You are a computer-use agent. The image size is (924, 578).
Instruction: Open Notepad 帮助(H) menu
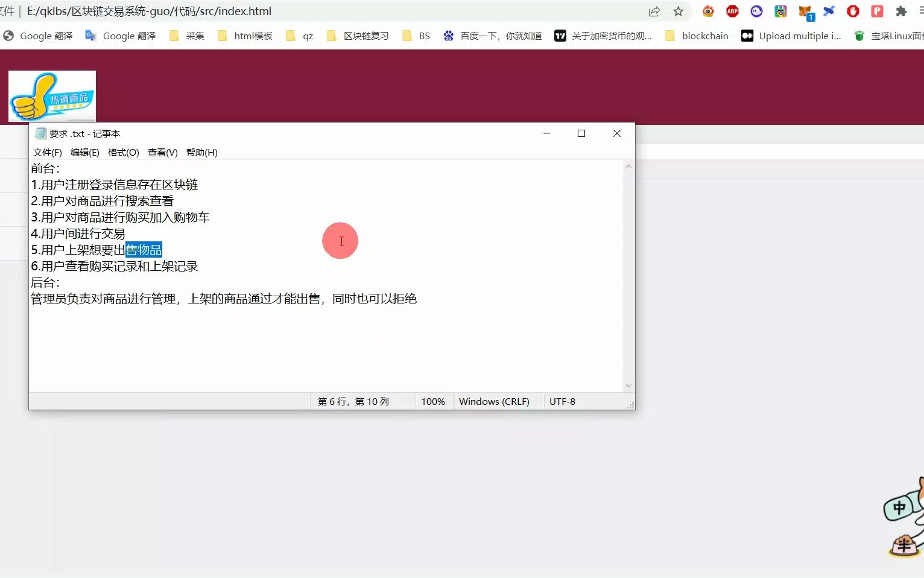tap(202, 153)
